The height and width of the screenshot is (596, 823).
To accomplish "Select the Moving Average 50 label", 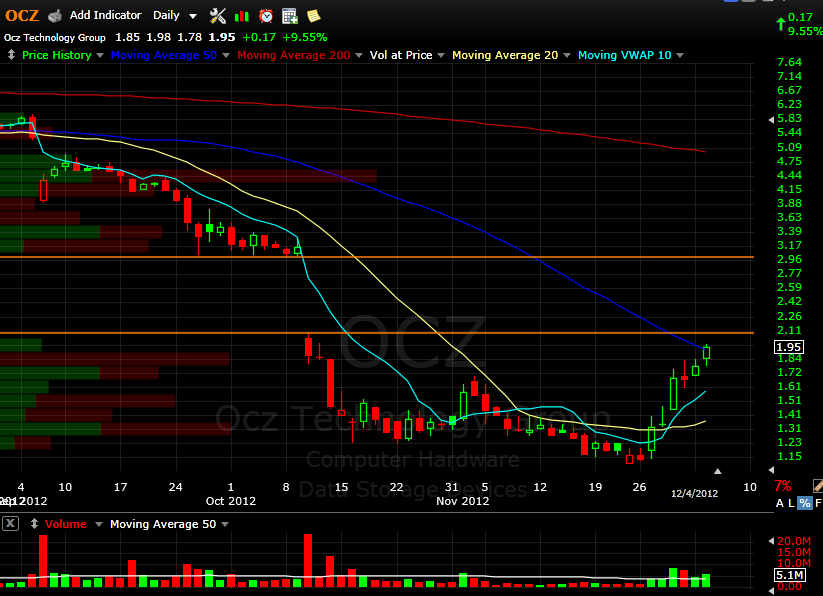I will 164,55.
